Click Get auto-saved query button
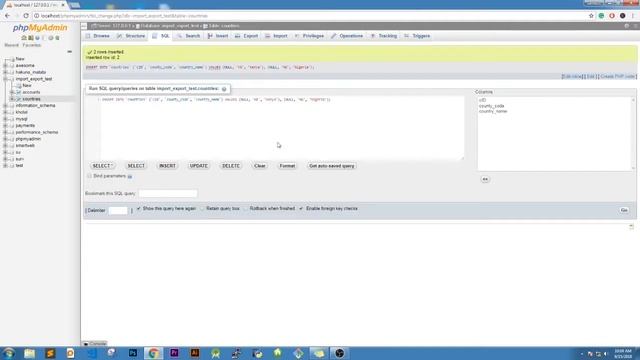Viewport: 640px width, 360px height. coord(332,166)
